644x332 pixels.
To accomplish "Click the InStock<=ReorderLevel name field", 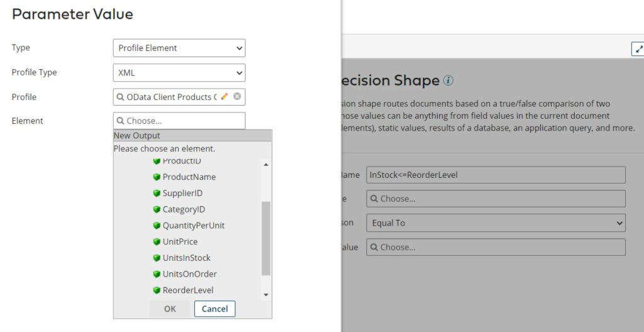I will point(496,175).
